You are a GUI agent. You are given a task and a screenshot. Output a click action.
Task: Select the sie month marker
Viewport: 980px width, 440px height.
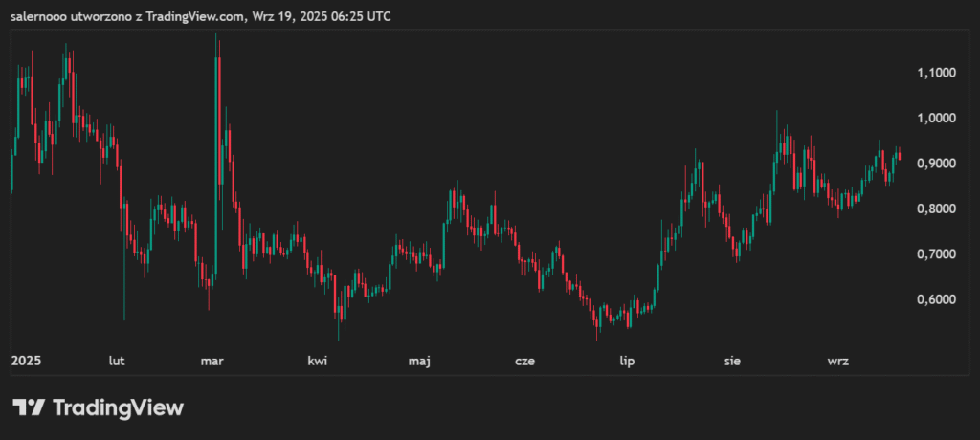(732, 361)
